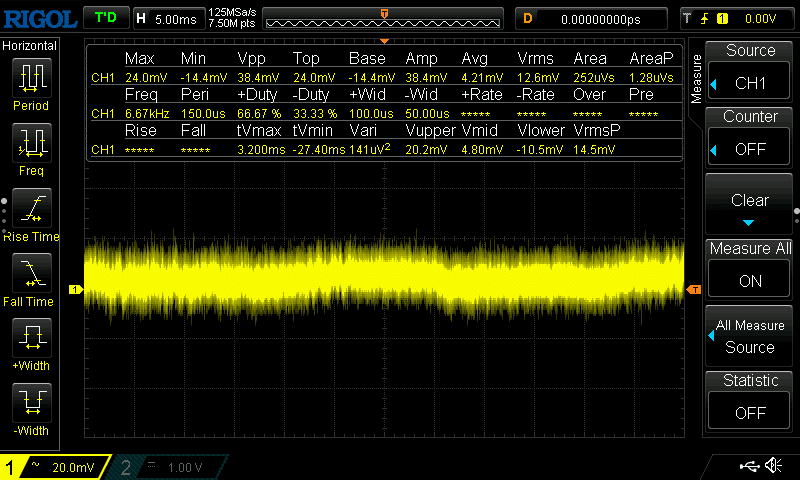
Task: Click the orange trigger position marker at top
Action: [385, 12]
